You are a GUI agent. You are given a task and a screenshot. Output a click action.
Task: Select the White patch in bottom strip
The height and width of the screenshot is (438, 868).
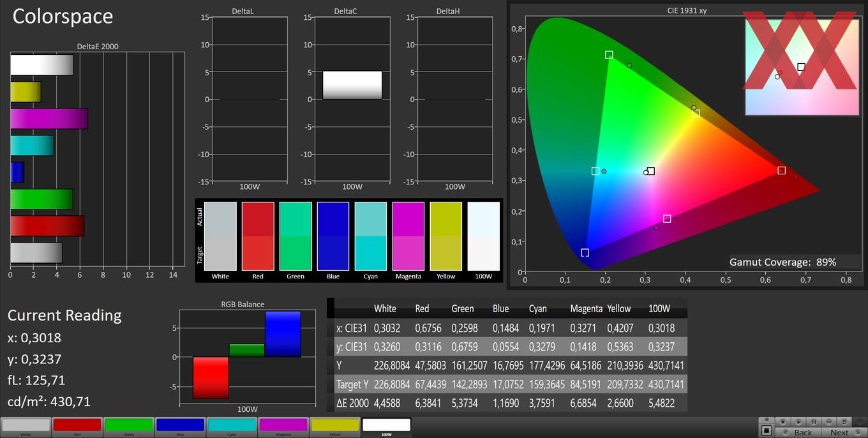click(26, 427)
